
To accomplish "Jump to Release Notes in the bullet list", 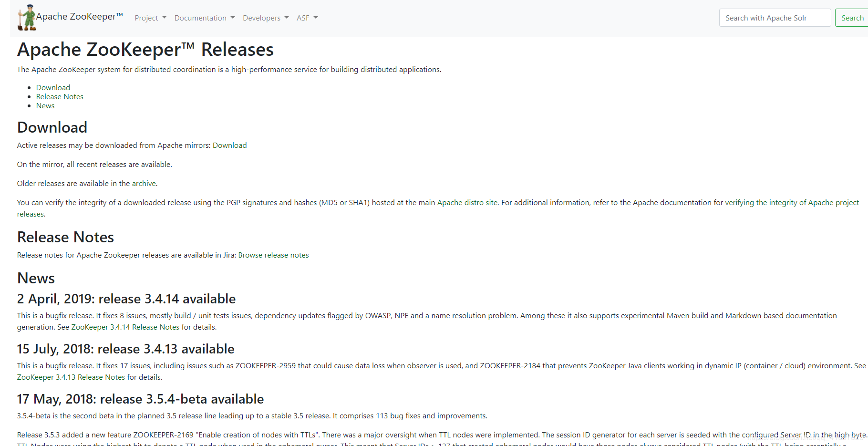I will pos(60,96).
